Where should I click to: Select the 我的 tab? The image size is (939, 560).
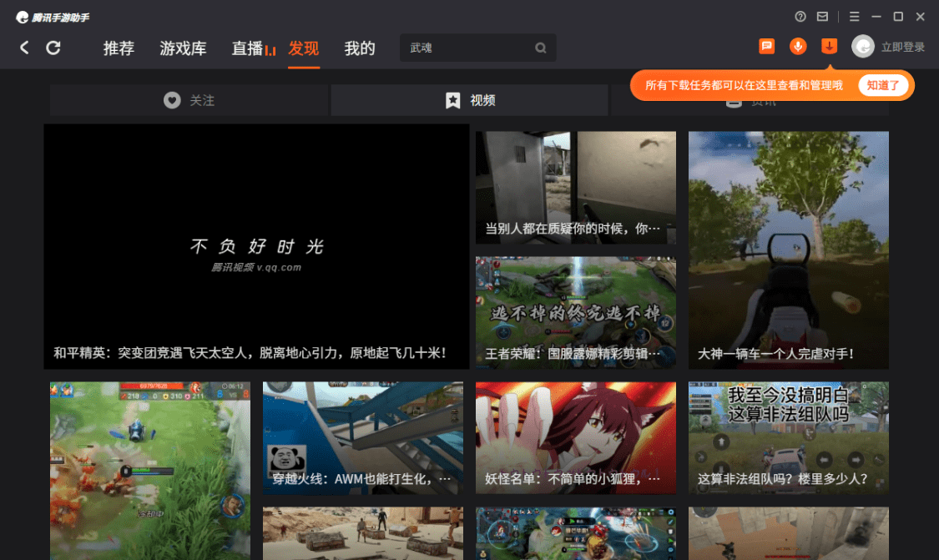(x=360, y=48)
